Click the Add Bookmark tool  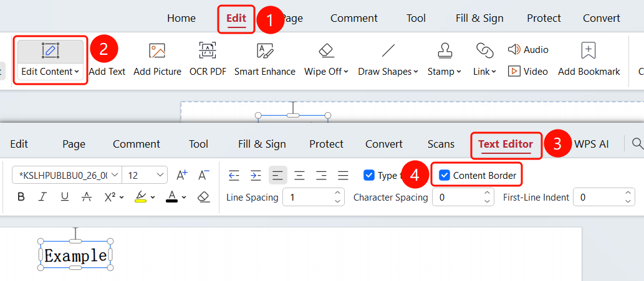click(589, 60)
